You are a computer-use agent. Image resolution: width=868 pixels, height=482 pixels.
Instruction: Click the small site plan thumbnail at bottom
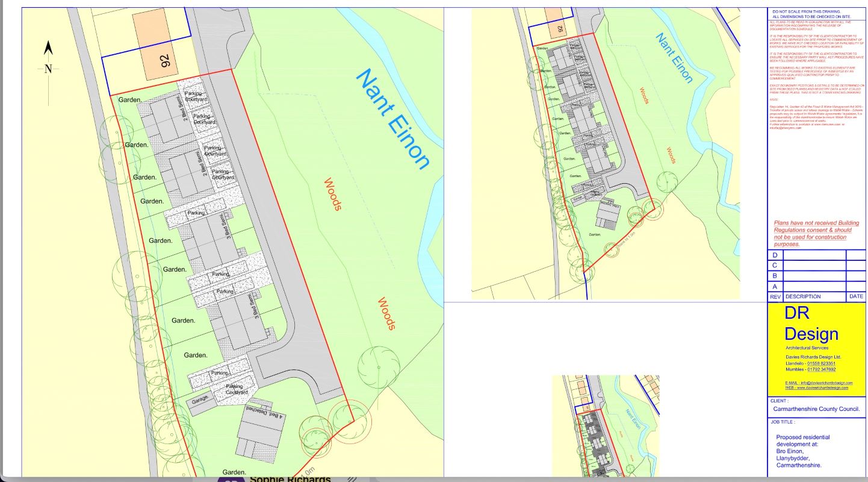coord(605,425)
